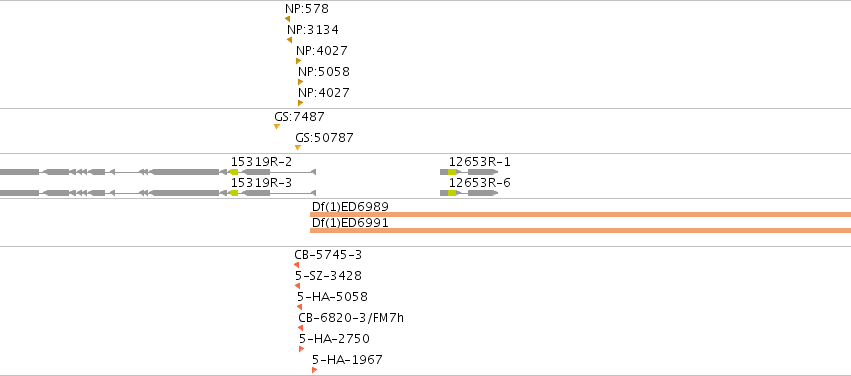
Task: Click the 12653R-1 transcript label
Action: [x=480, y=162]
